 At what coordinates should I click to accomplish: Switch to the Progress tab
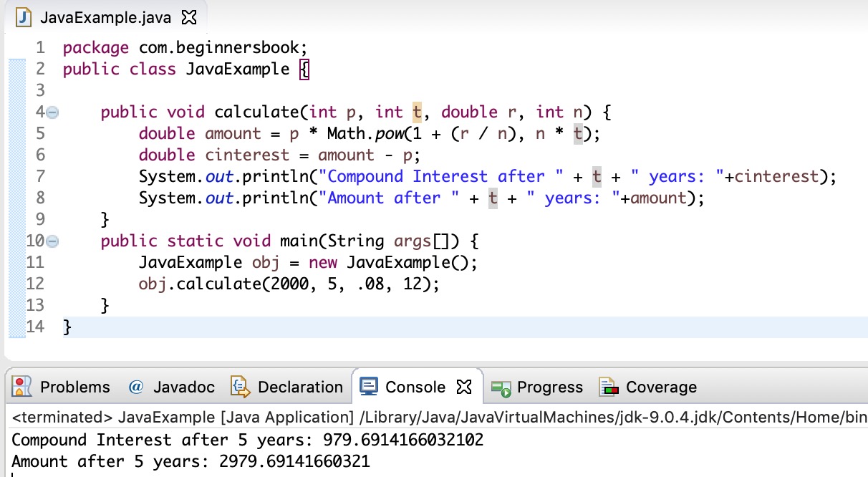[x=549, y=387]
